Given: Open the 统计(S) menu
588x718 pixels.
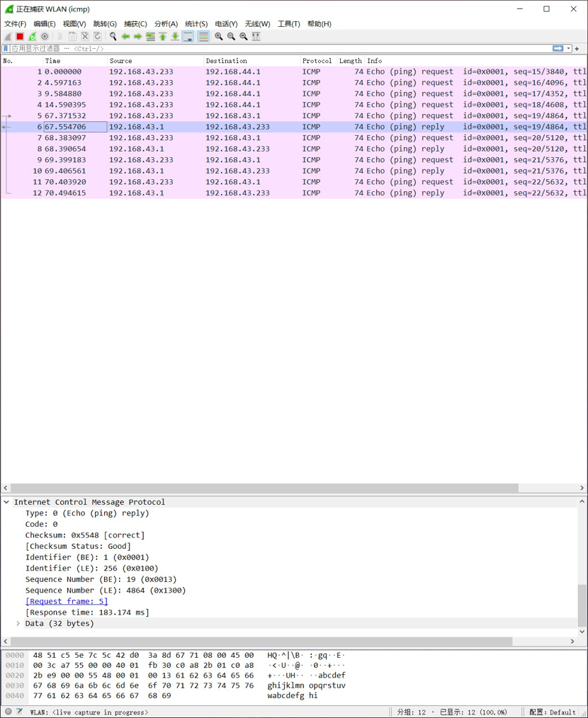Looking at the screenshot, I should (196, 24).
